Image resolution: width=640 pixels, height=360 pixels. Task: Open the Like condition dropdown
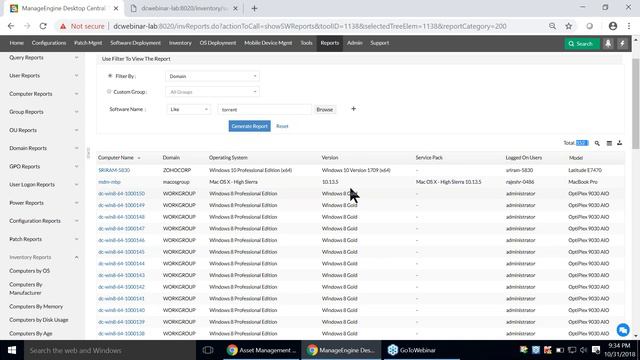click(189, 109)
